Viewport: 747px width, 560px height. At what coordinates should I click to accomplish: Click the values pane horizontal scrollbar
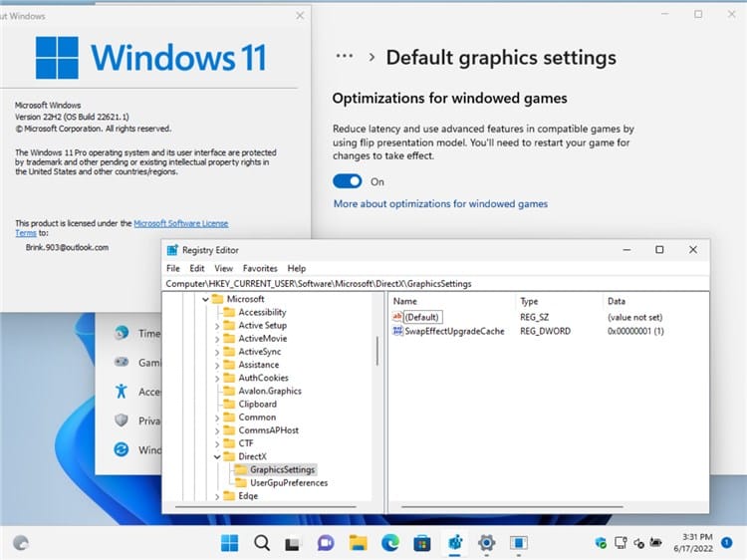(512, 506)
